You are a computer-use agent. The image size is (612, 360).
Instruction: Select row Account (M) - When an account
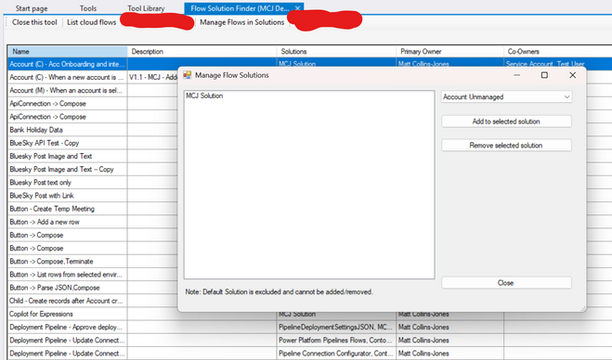pos(68,90)
